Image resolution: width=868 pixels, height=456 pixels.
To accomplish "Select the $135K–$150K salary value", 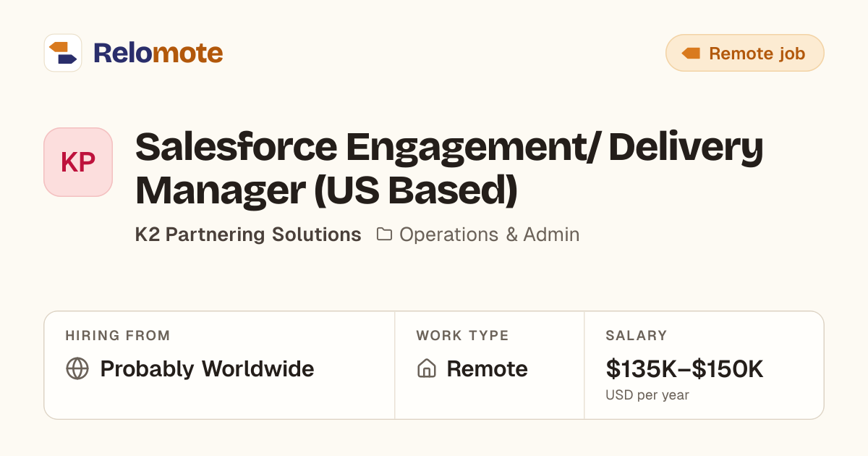I will 684,369.
